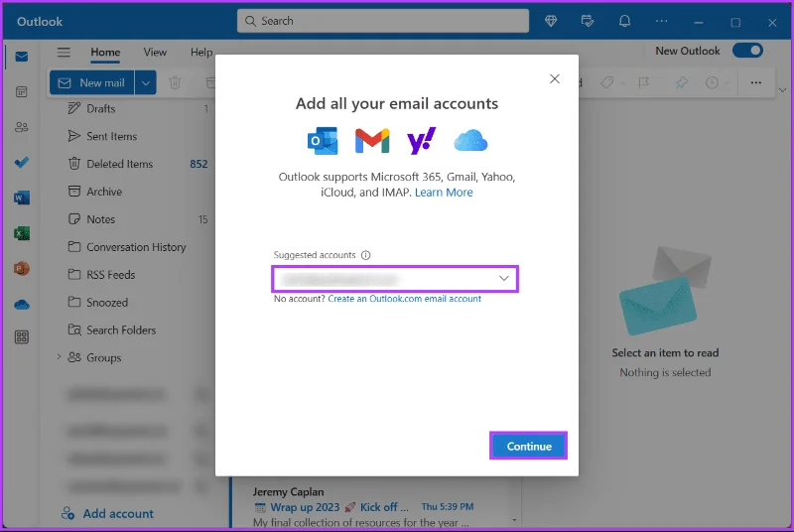Collapse the ribbon with chevron
This screenshot has width=794, height=532.
pyautogui.click(x=782, y=90)
